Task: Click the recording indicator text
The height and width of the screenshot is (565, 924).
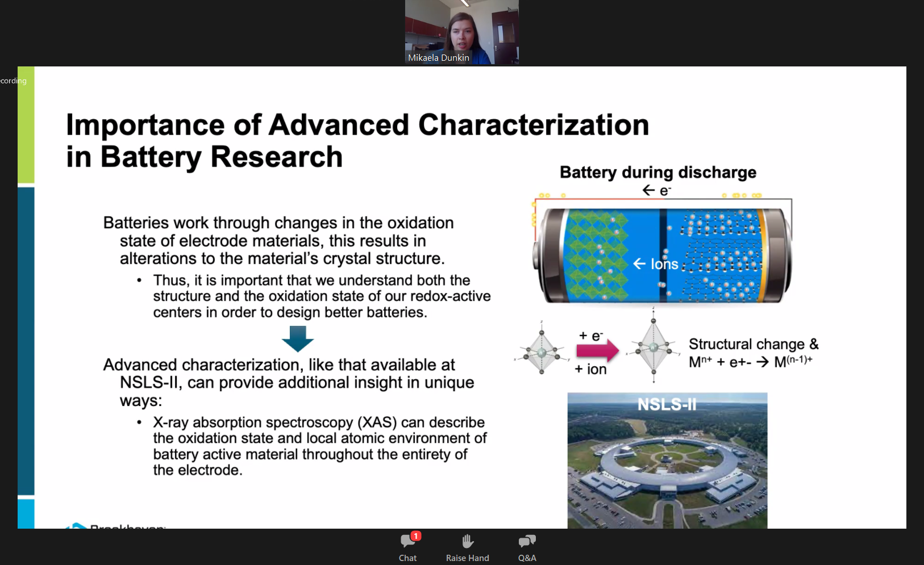Action: 13,81
